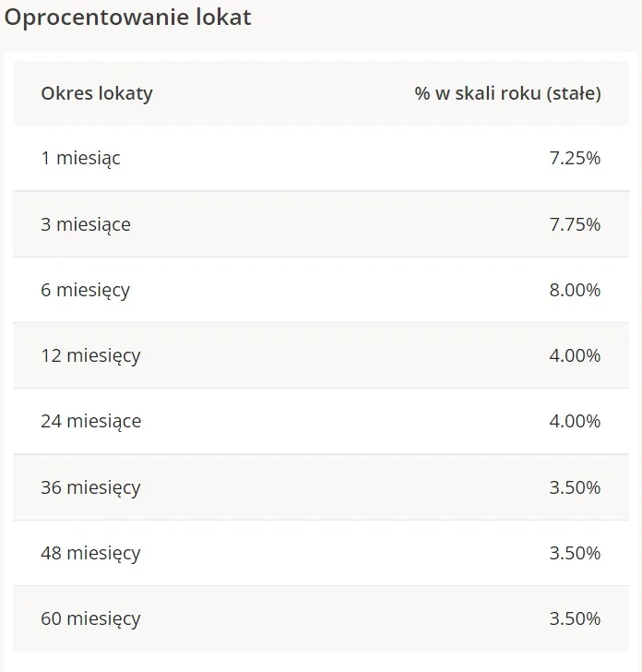This screenshot has height=672, width=642.
Task: Select the 24 miesiące row label
Action: coord(91,421)
